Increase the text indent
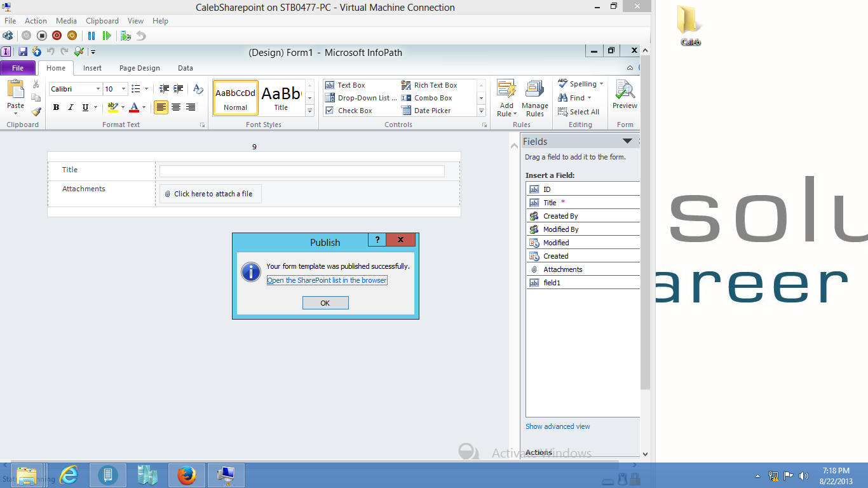Image resolution: width=868 pixels, height=488 pixels. (179, 89)
